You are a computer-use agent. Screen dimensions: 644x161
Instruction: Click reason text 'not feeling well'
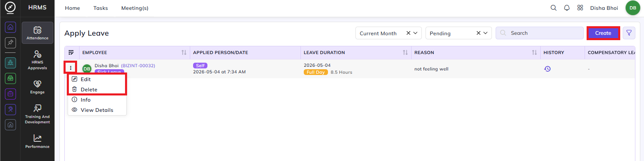(x=431, y=69)
